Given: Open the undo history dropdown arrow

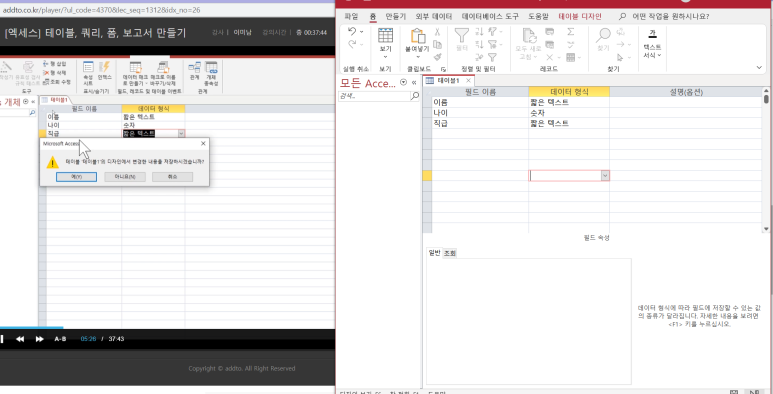Looking at the screenshot, I should pyautogui.click(x=362, y=32).
